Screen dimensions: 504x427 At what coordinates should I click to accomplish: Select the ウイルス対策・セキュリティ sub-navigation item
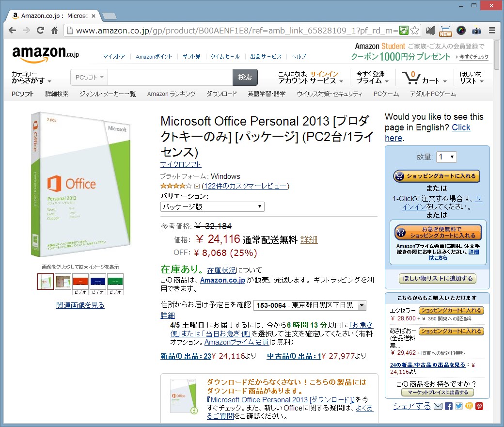pos(330,94)
